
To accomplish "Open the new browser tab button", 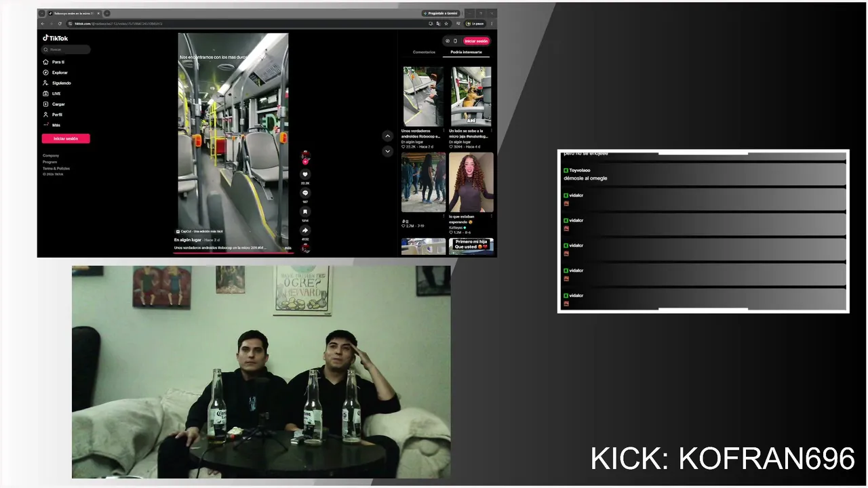I will click(x=107, y=14).
